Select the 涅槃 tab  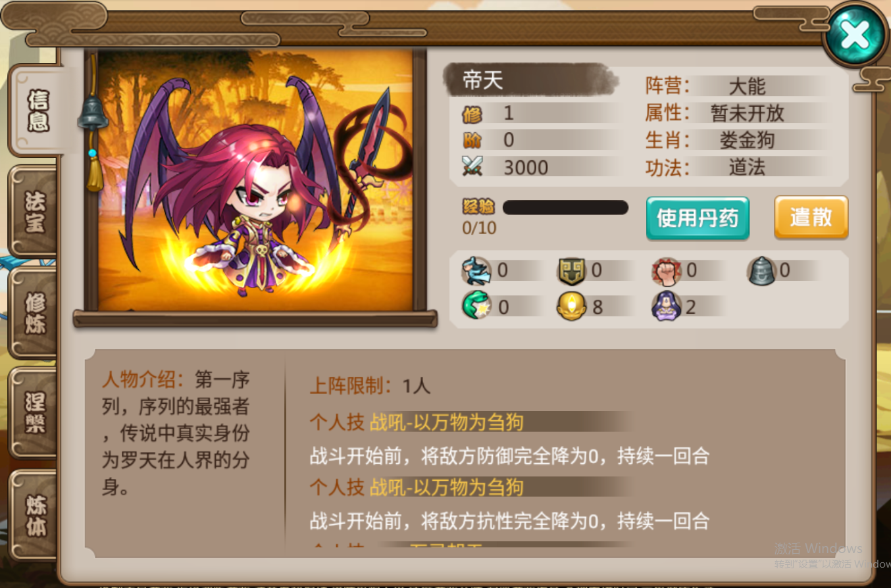[34, 413]
